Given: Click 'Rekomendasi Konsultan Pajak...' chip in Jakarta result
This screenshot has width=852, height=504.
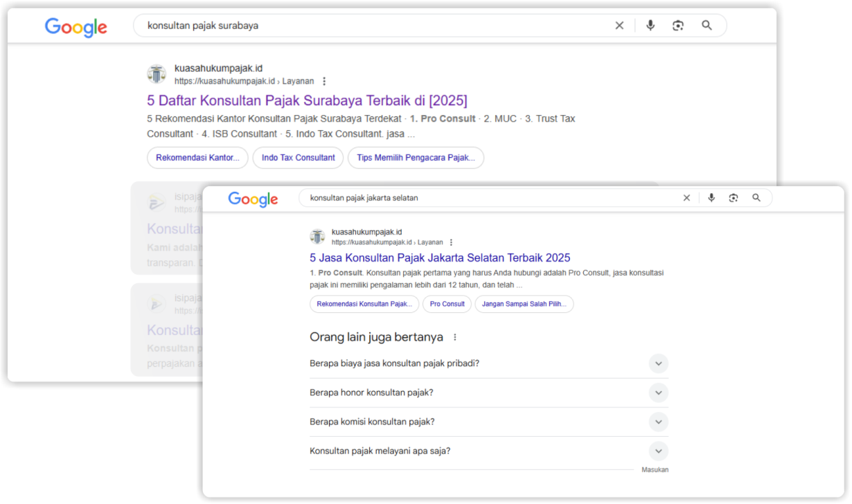Looking at the screenshot, I should (x=364, y=304).
